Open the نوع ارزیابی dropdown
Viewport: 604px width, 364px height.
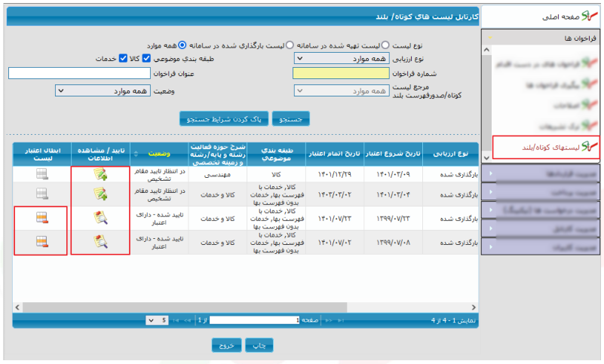click(x=342, y=59)
